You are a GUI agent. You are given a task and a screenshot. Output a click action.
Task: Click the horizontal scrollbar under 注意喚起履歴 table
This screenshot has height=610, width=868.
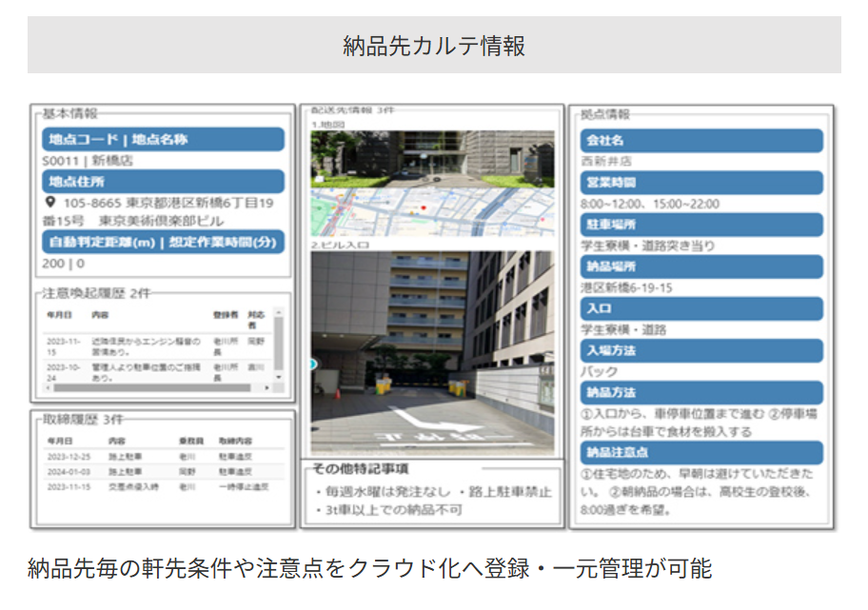[152, 388]
